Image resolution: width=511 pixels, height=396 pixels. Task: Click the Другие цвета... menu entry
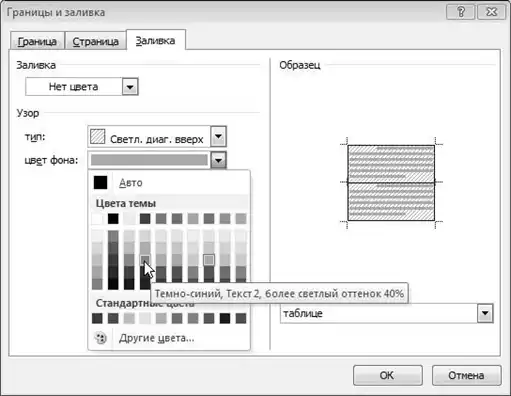[157, 338]
